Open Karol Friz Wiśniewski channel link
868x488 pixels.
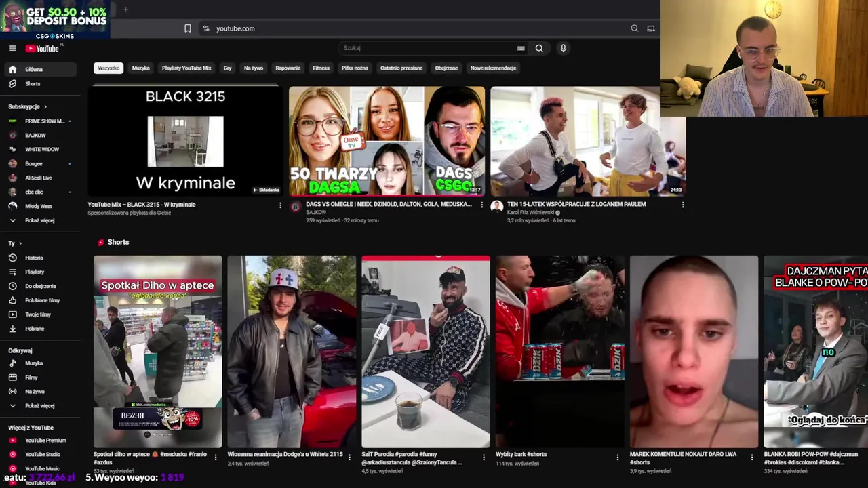click(531, 213)
